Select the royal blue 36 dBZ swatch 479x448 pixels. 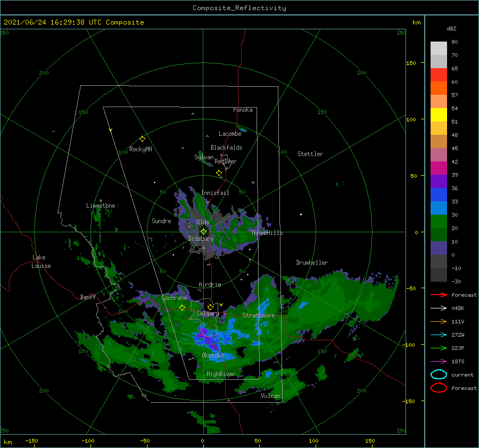pos(439,195)
